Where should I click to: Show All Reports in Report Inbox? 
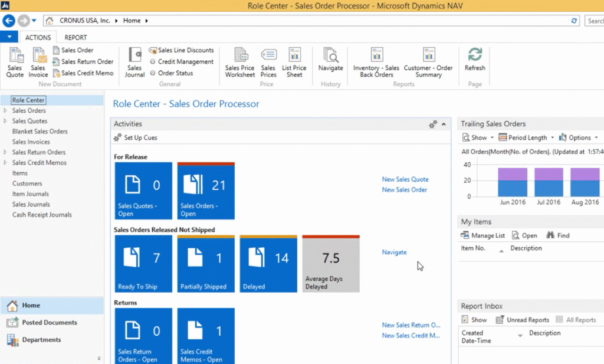(x=576, y=320)
